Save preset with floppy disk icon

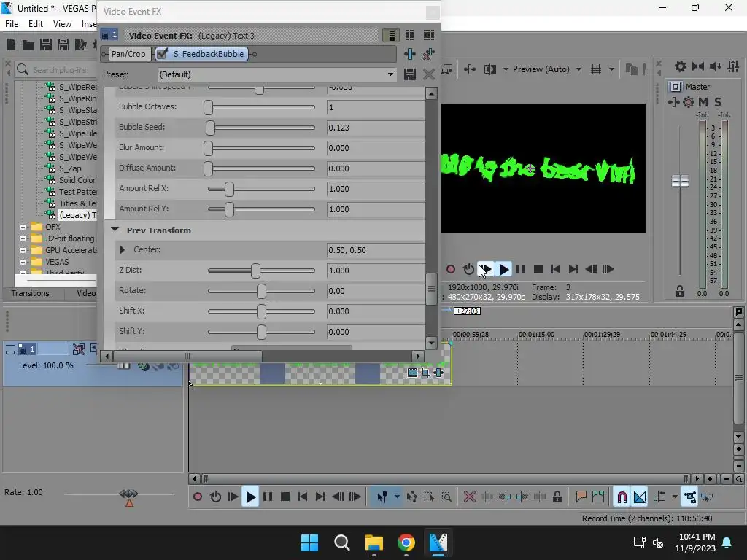tap(410, 74)
